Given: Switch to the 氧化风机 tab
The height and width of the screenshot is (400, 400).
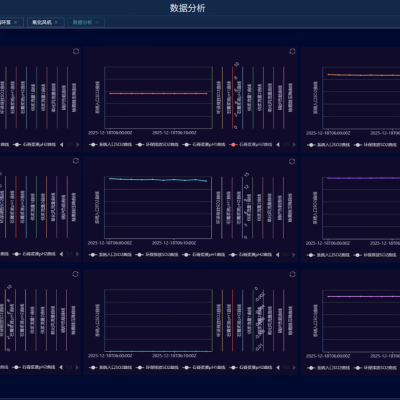Looking at the screenshot, I should point(42,22).
